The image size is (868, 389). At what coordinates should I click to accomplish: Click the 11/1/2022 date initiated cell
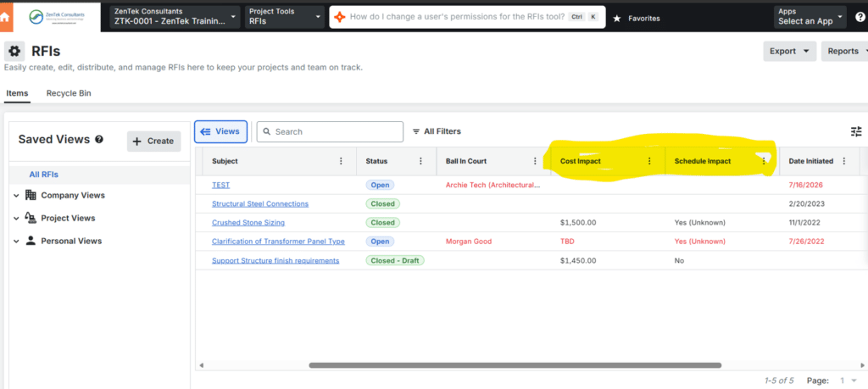click(805, 222)
